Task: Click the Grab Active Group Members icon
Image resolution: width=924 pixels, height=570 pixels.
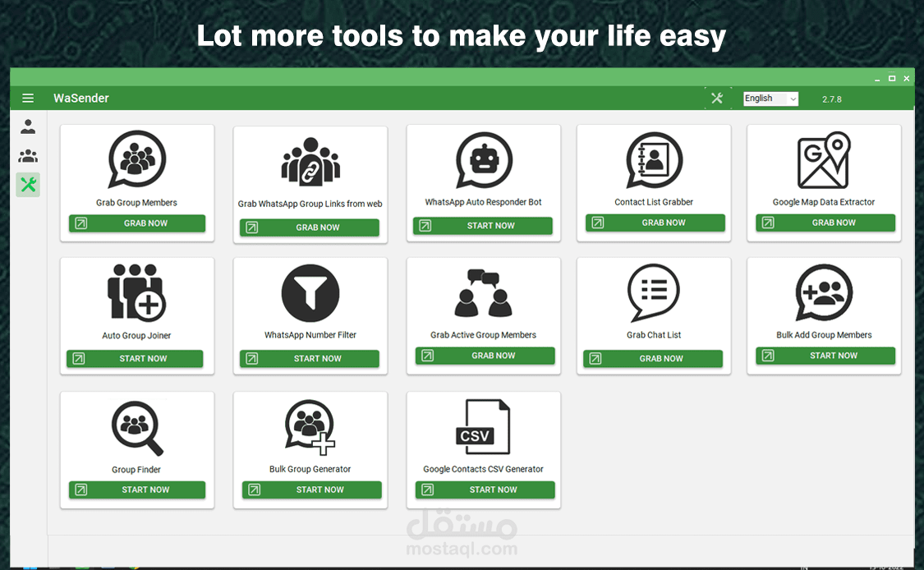Action: point(483,293)
